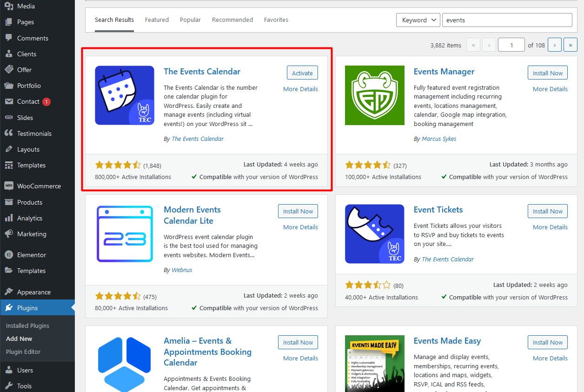The width and height of the screenshot is (584, 392).
Task: Select the Search Results tab
Action: point(114,20)
